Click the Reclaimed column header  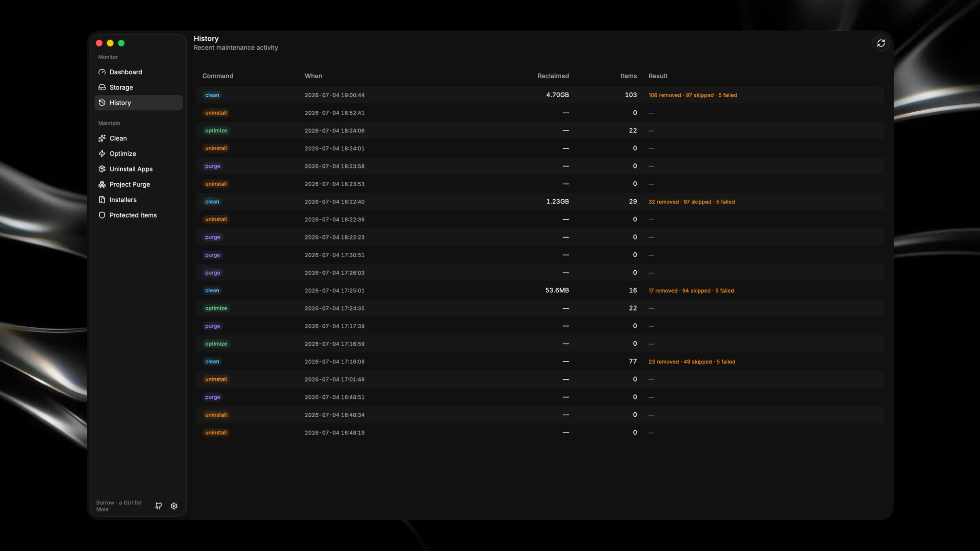(x=553, y=76)
